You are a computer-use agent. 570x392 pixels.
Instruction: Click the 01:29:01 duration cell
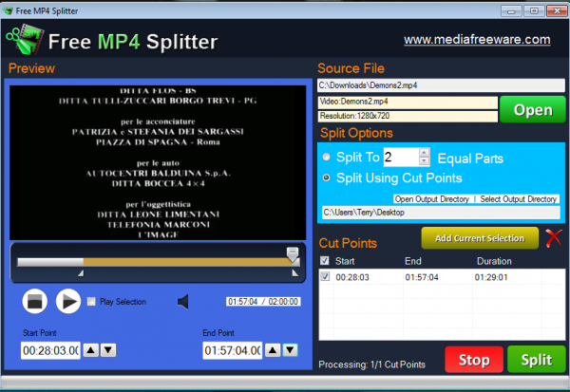[491, 277]
